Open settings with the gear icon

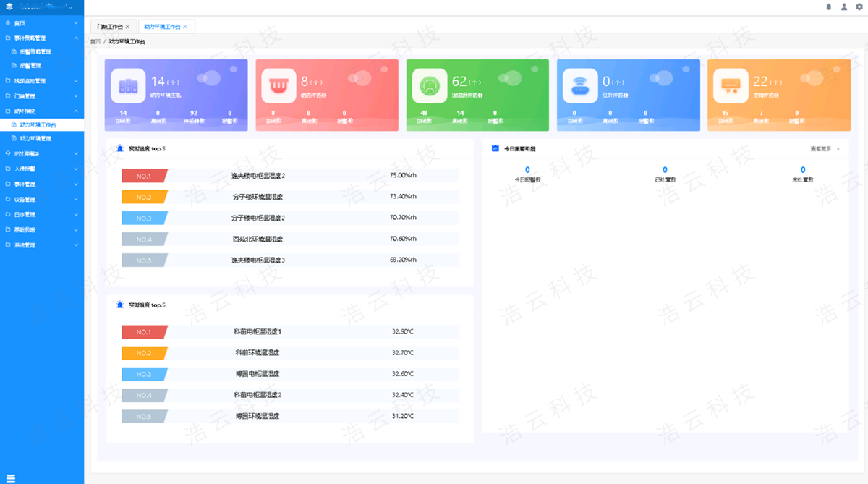859,7
